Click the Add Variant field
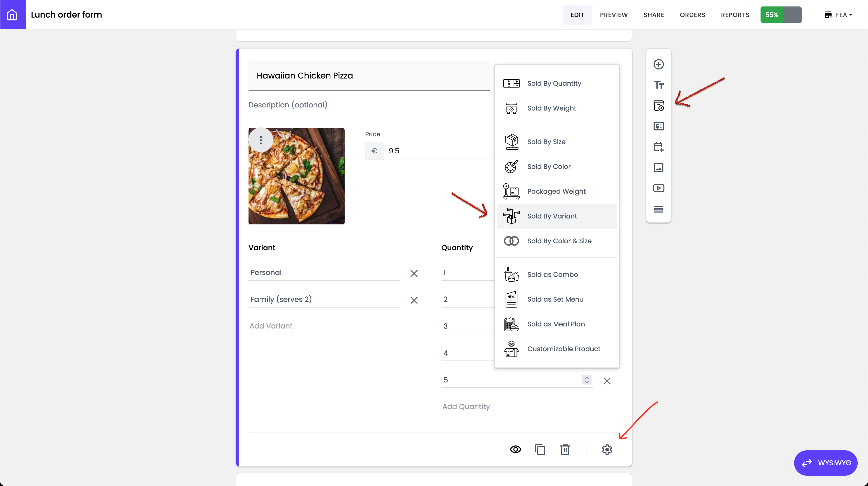 click(271, 326)
